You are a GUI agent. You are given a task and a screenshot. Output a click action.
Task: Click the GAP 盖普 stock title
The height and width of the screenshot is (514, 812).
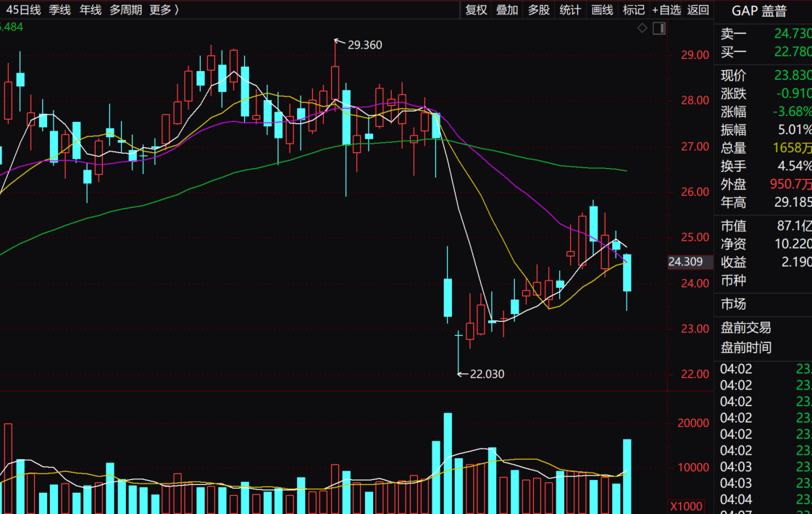point(758,11)
